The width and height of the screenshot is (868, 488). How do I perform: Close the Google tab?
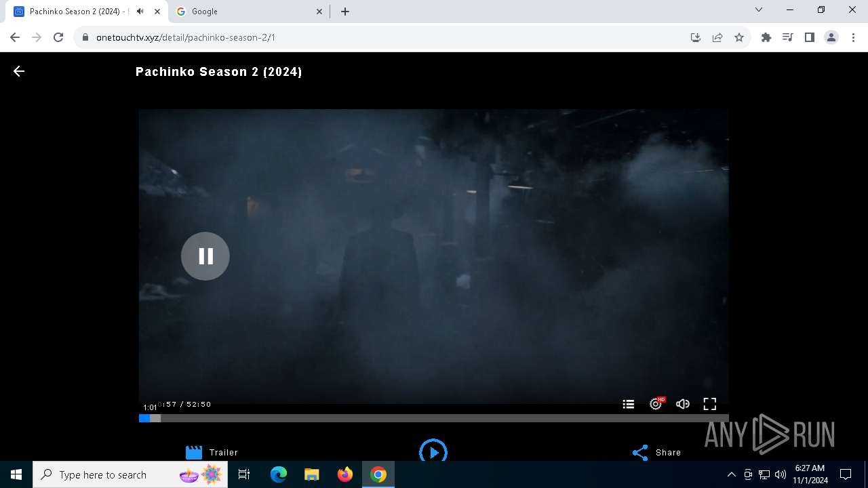tap(320, 12)
